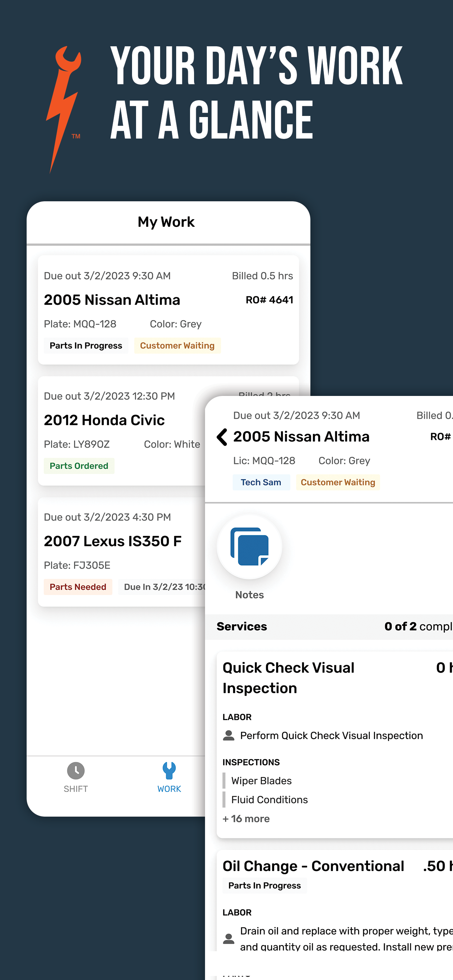The width and height of the screenshot is (453, 980).
Task: Select the WORK wrench icon
Action: (169, 770)
